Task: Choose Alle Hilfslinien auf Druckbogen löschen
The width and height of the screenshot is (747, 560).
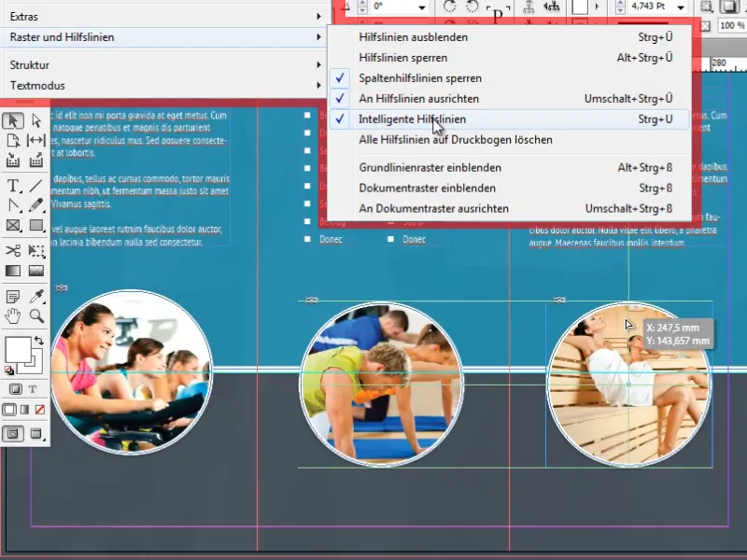Action: (x=510, y=139)
